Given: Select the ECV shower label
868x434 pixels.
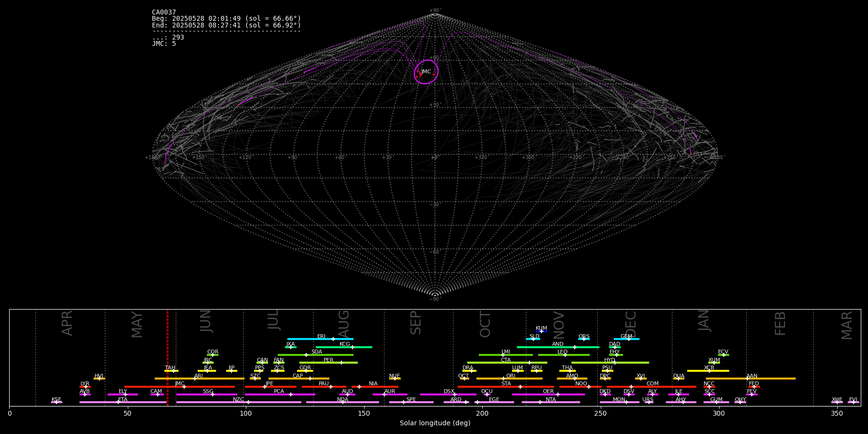Looking at the screenshot, I should (723, 352).
